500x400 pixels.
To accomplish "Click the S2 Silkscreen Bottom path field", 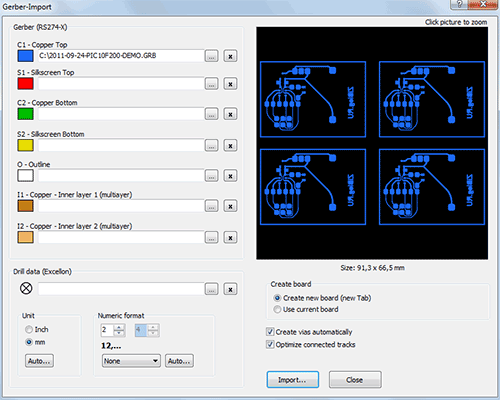I will point(121,145).
